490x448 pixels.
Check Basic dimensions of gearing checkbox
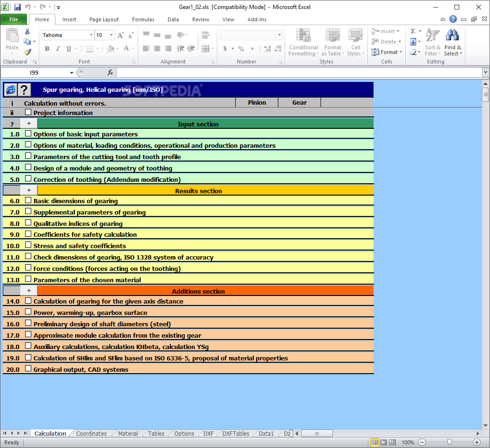click(x=28, y=200)
